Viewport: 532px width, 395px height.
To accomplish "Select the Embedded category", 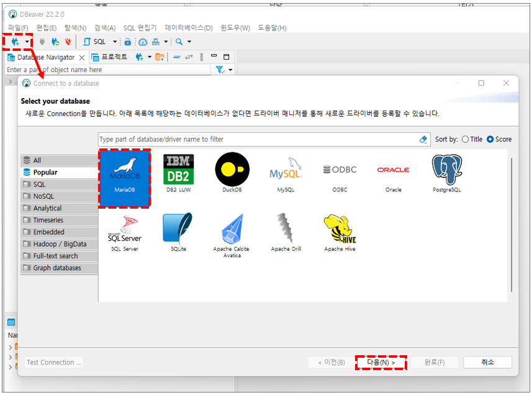I will [x=60, y=232].
